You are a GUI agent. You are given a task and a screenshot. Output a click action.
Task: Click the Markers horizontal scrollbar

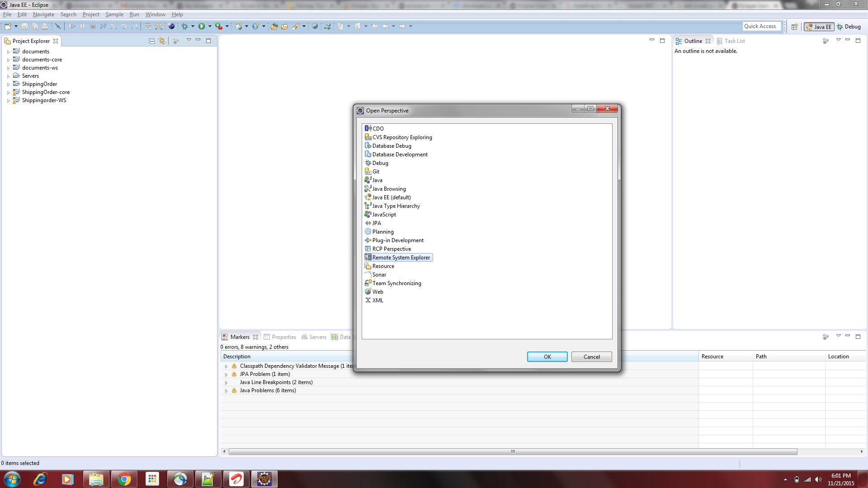513,451
